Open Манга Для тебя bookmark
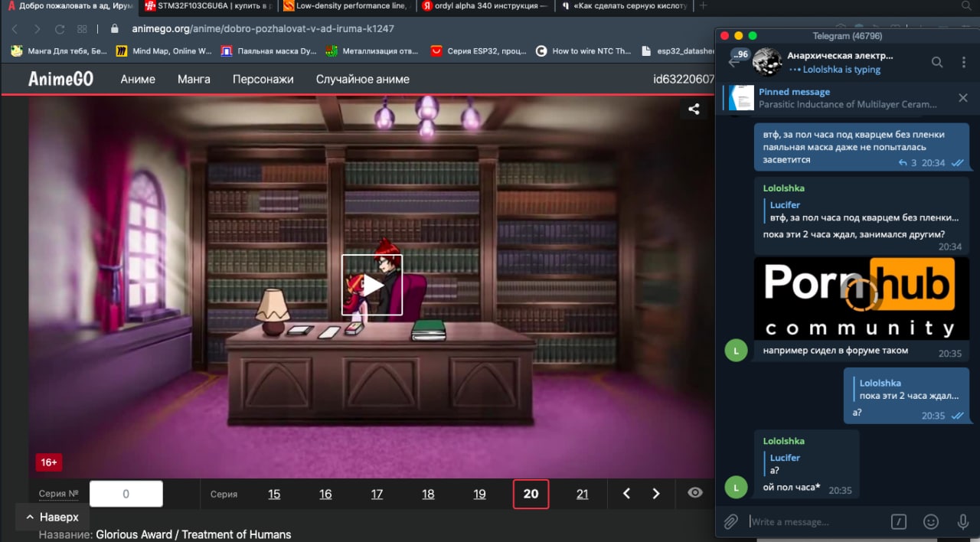The width and height of the screenshot is (980, 542). [60, 51]
